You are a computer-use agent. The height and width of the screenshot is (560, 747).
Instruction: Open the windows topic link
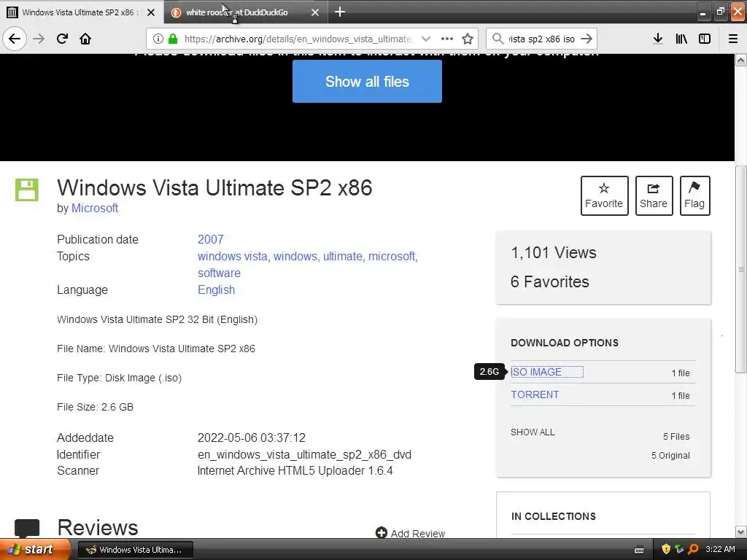click(x=295, y=256)
